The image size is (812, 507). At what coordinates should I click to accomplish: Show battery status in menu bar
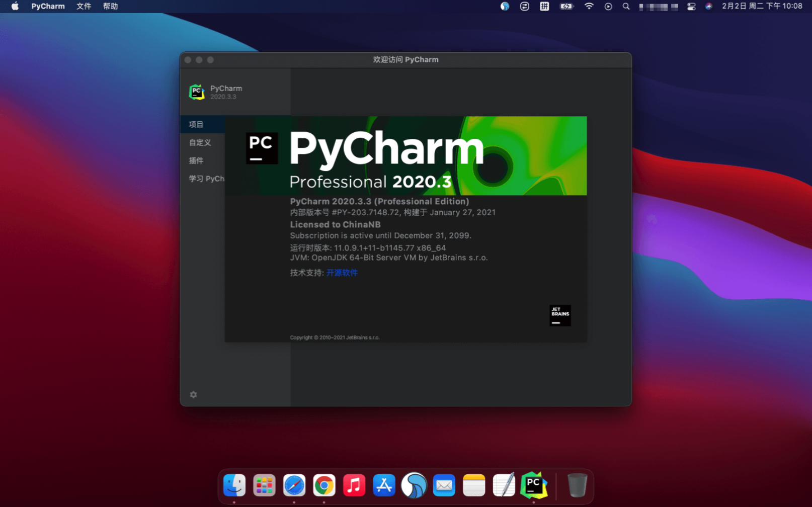[566, 7]
